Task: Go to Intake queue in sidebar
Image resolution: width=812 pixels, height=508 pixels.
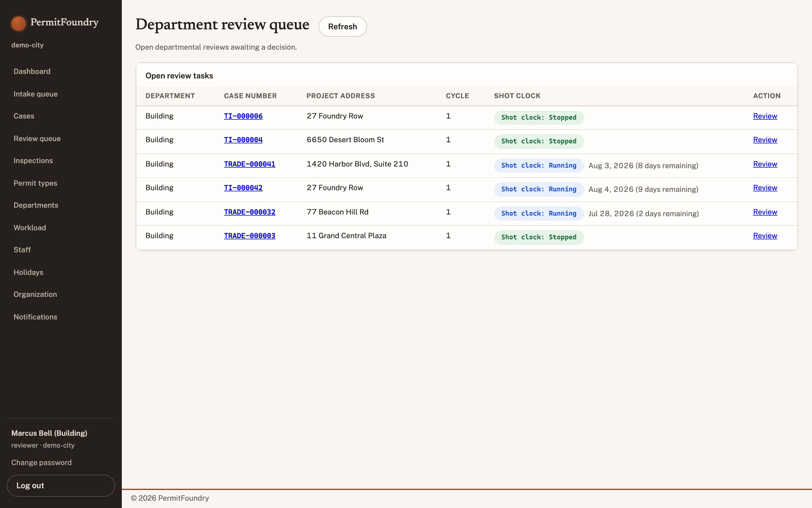Action: click(36, 94)
